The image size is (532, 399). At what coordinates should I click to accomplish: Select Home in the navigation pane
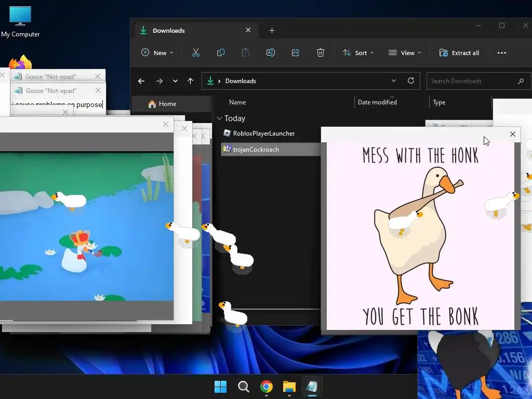coord(171,104)
